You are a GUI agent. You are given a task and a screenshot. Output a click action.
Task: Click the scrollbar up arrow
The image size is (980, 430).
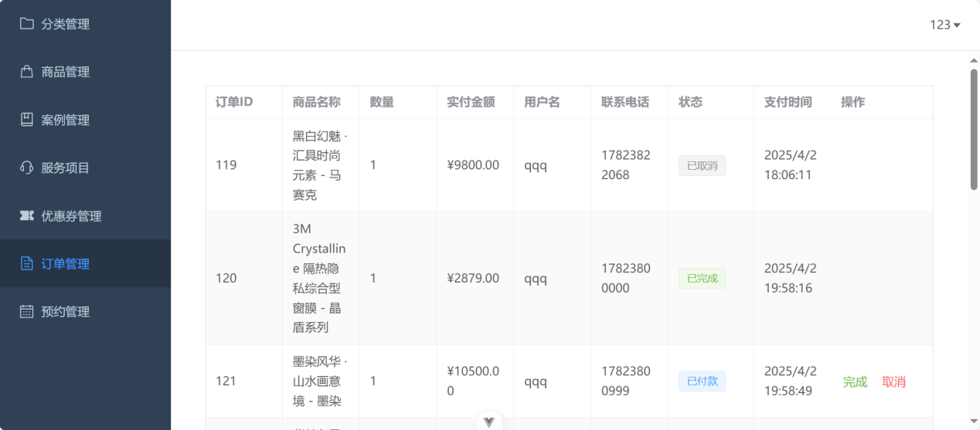click(x=974, y=60)
